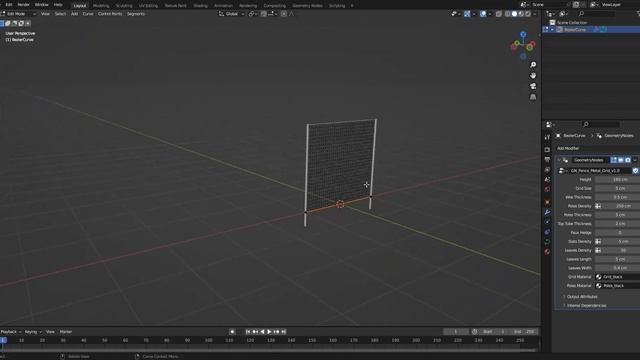Switch perspective/orthographic grid icon in viewport
This screenshot has height=360, width=640.
pos(533,97)
